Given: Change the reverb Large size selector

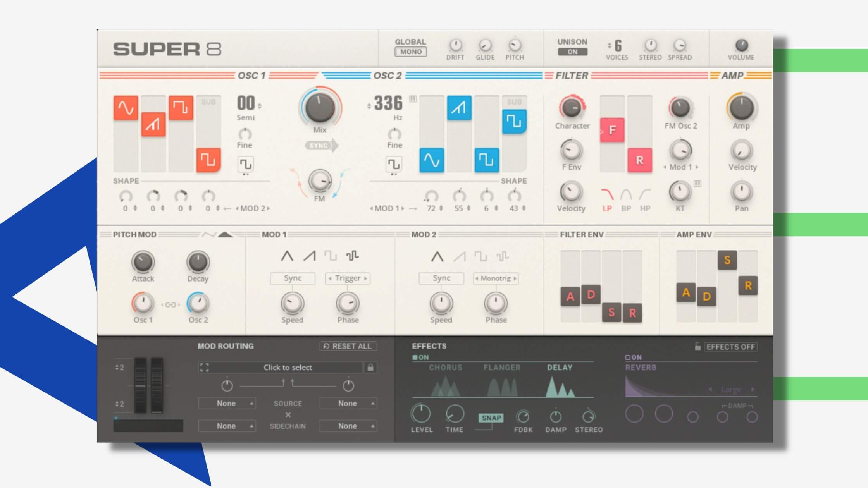Looking at the screenshot, I should coord(731,389).
